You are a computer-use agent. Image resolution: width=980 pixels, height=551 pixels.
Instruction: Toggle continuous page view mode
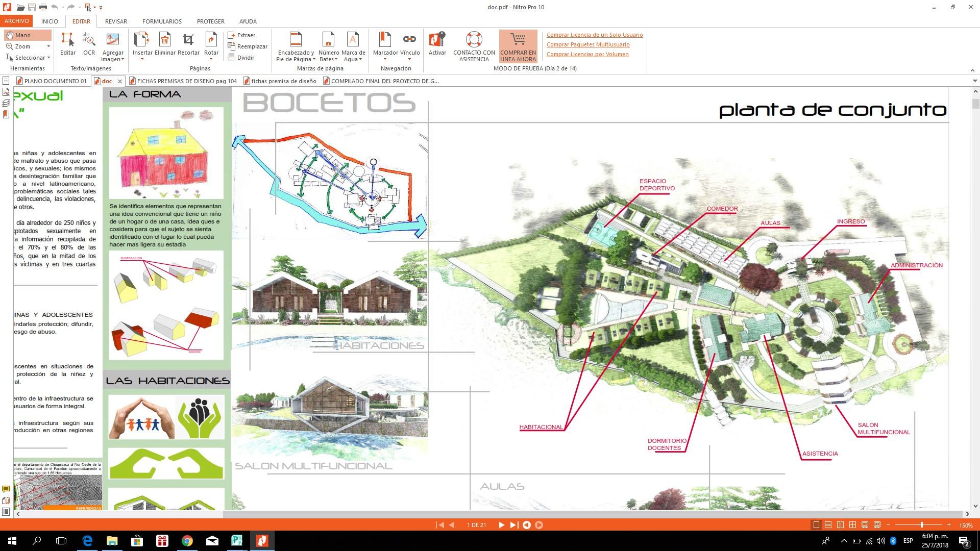point(828,525)
